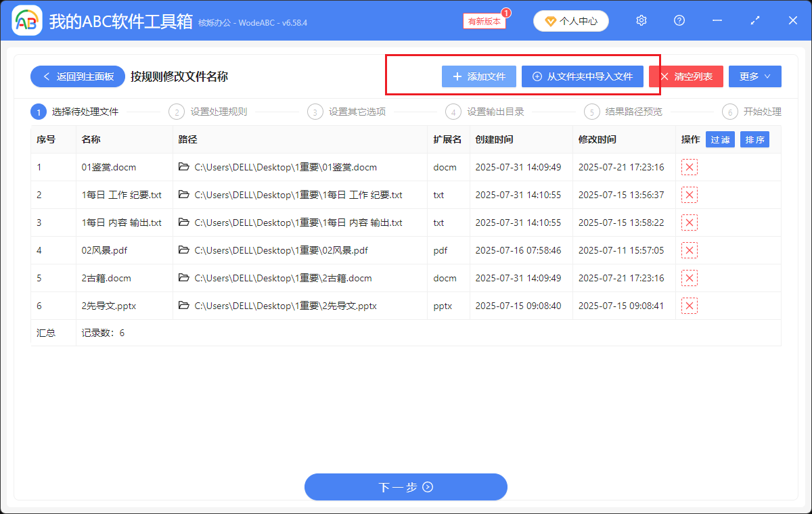
Task: Click the AB app logo icon
Action: pyautogui.click(x=26, y=20)
